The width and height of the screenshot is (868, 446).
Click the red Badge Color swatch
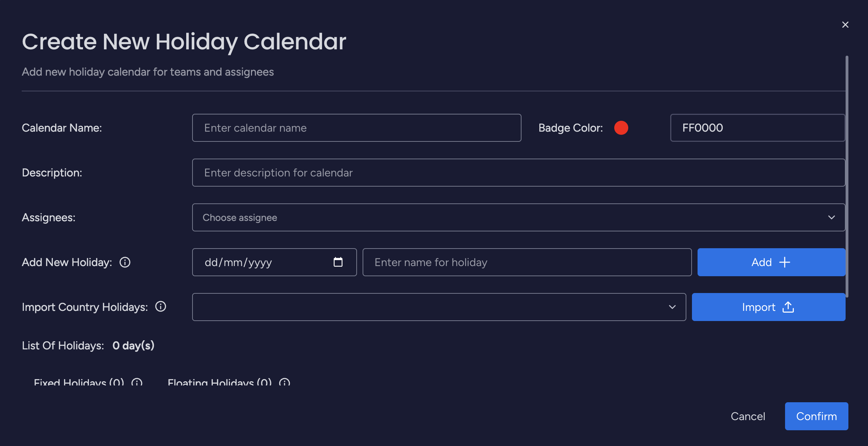tap(621, 128)
